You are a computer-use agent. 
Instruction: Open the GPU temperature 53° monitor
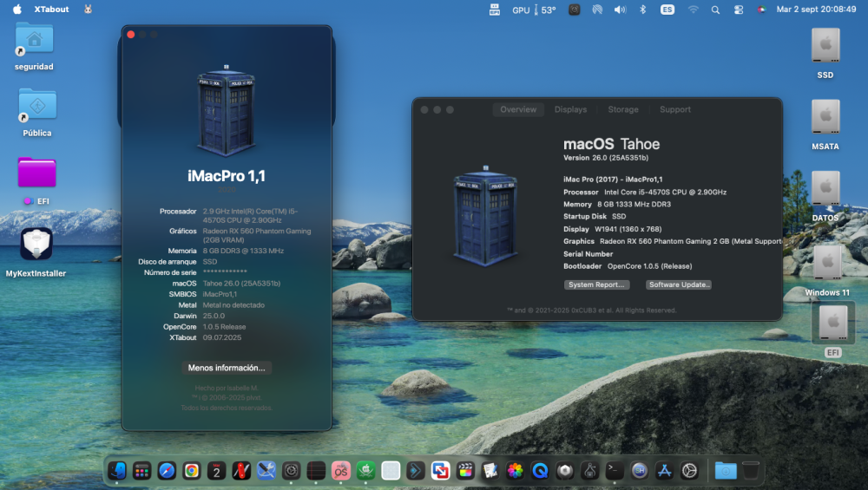pos(534,10)
